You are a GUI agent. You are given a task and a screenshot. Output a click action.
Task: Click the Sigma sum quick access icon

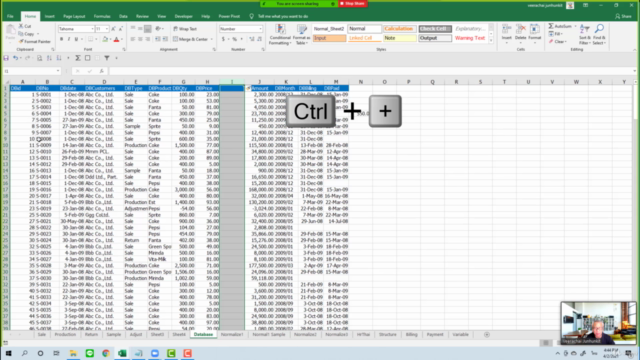tap(78, 58)
